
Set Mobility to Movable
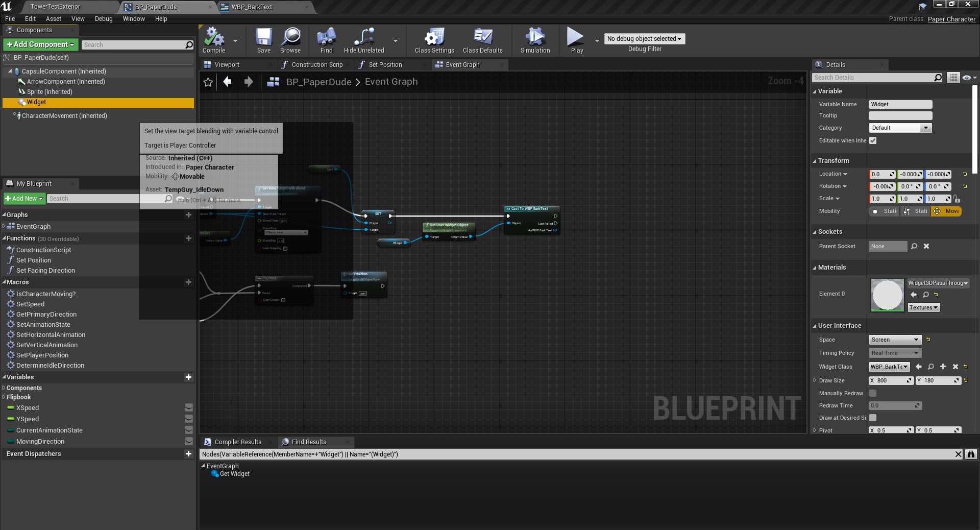[x=946, y=211]
